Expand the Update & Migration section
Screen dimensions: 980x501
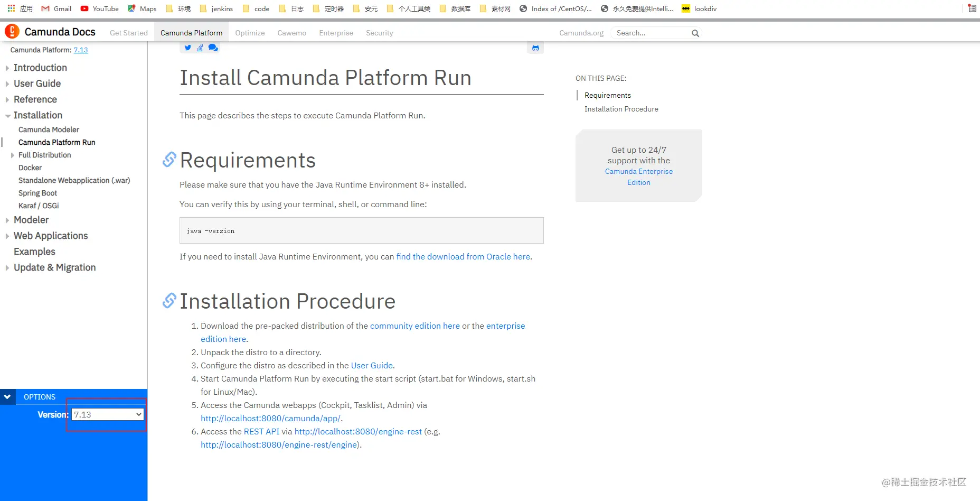pyautogui.click(x=7, y=267)
